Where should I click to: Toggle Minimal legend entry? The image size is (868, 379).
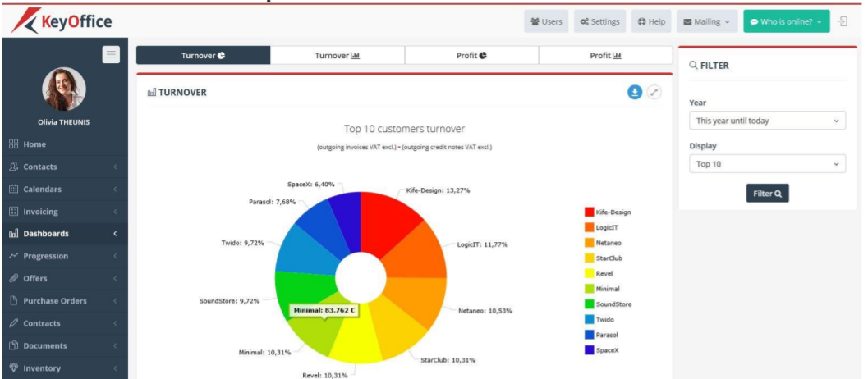pos(602,289)
